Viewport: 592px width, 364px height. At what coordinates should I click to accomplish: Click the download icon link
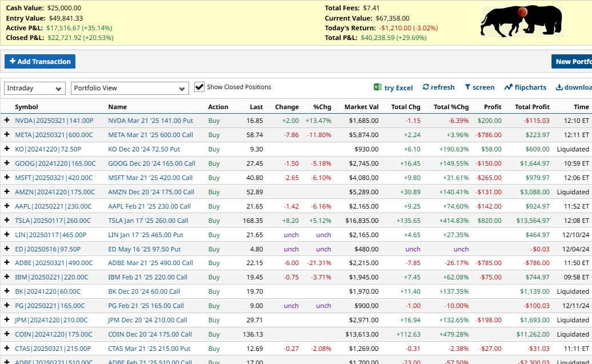coord(574,87)
